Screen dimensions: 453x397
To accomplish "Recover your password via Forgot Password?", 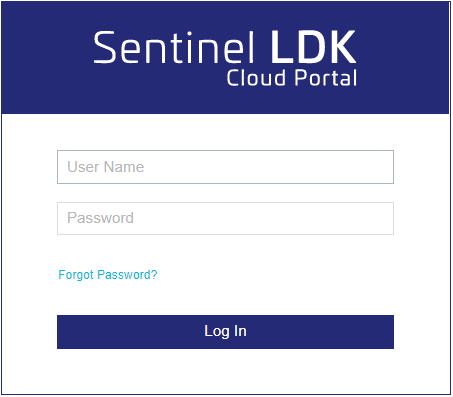I will (108, 275).
